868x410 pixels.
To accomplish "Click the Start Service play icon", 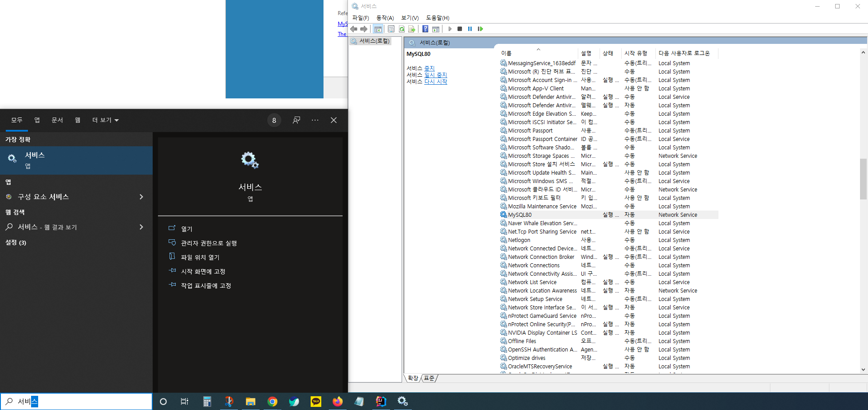I will click(x=450, y=29).
